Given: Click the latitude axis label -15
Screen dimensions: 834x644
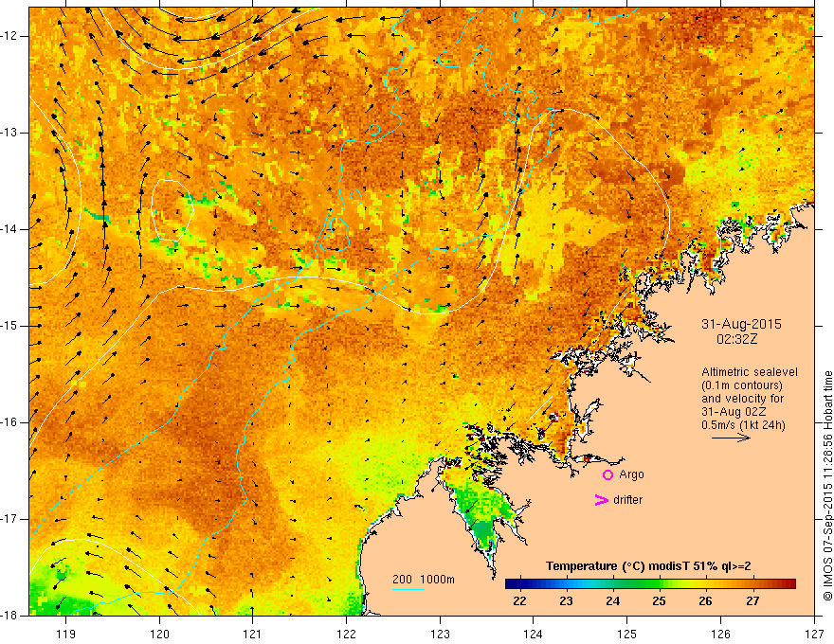Looking at the screenshot, I should pos(10,326).
